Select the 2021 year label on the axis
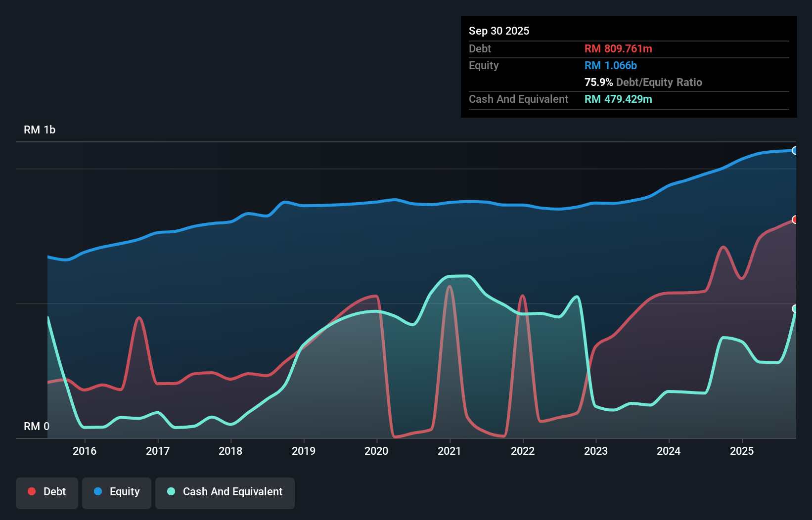Viewport: 812px width, 520px height. pyautogui.click(x=449, y=451)
